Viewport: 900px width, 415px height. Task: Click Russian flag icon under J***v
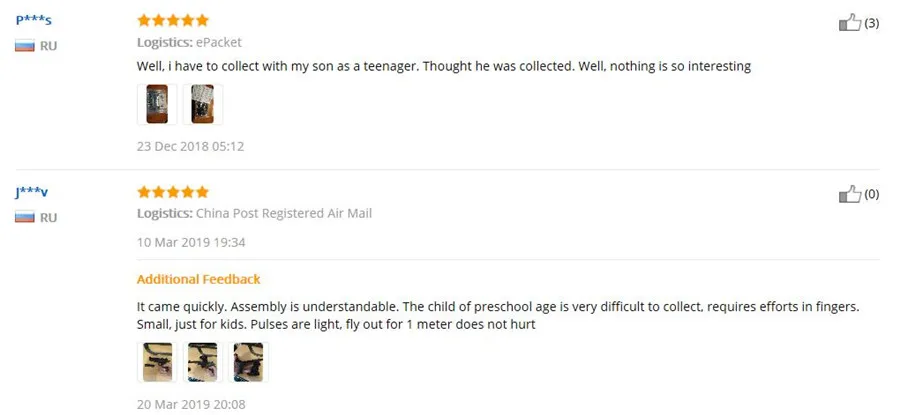(25, 218)
